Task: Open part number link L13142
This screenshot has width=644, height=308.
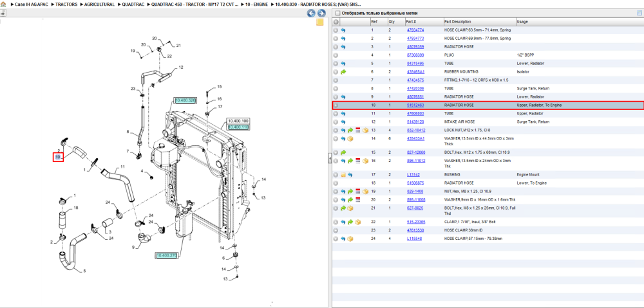Action: (413, 174)
